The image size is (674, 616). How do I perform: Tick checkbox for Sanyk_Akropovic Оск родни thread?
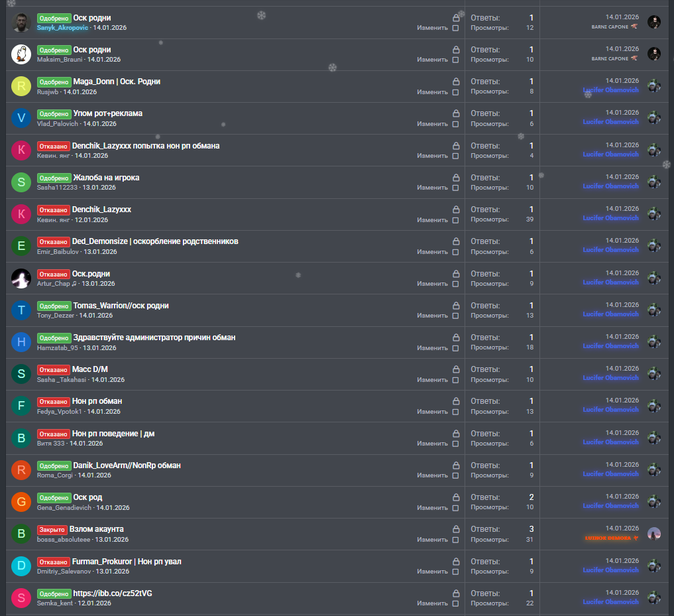coord(456,28)
